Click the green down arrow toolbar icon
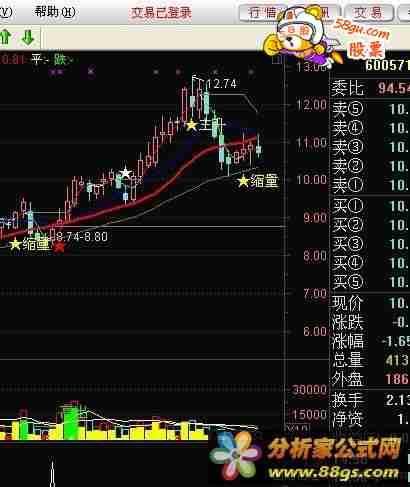The width and height of the screenshot is (410, 487). point(28,37)
